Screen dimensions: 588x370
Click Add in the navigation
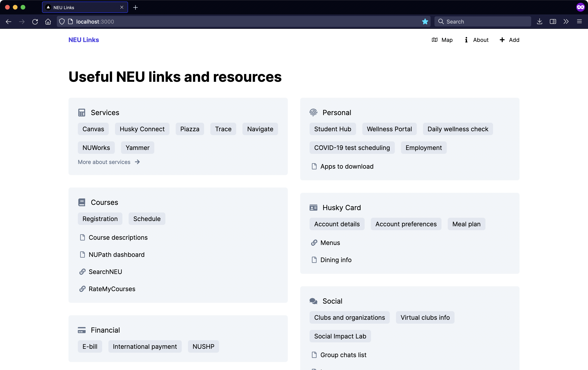tap(509, 40)
